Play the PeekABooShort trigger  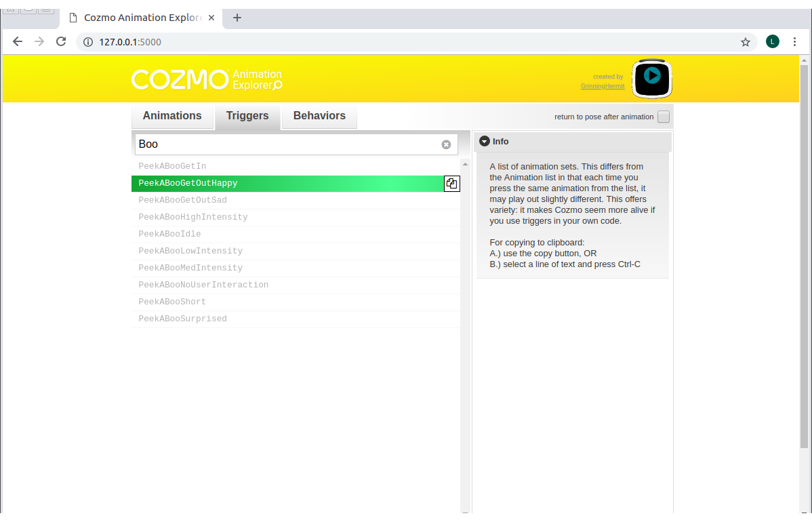pyautogui.click(x=296, y=302)
